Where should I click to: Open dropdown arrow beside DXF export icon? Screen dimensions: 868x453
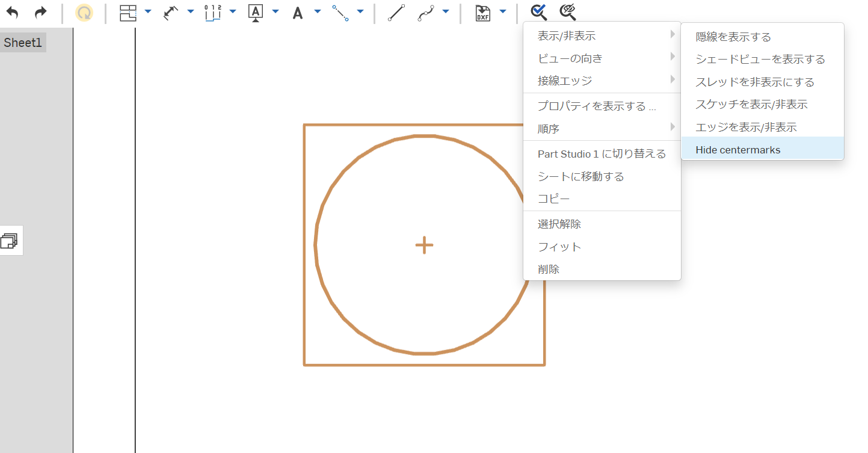503,11
